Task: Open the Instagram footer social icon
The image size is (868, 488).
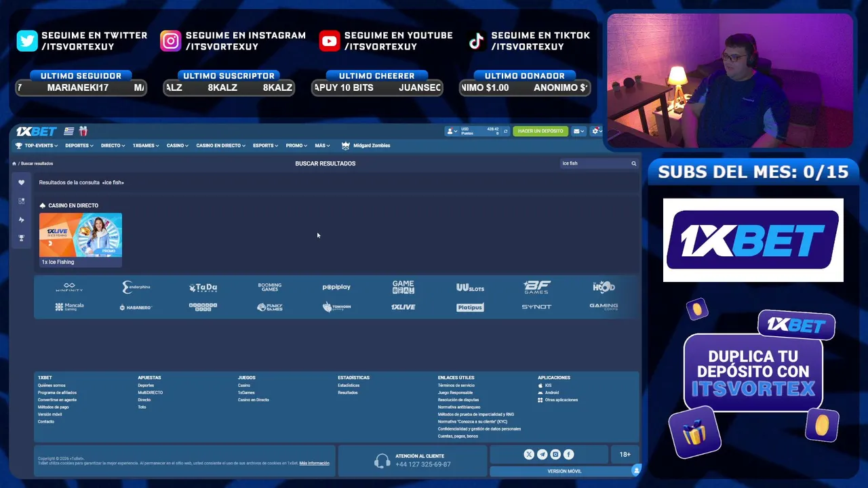Action: (555, 455)
